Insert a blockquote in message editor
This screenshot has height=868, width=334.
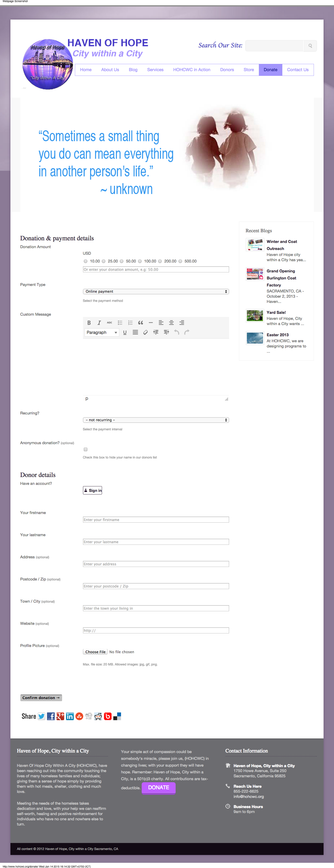tap(140, 322)
